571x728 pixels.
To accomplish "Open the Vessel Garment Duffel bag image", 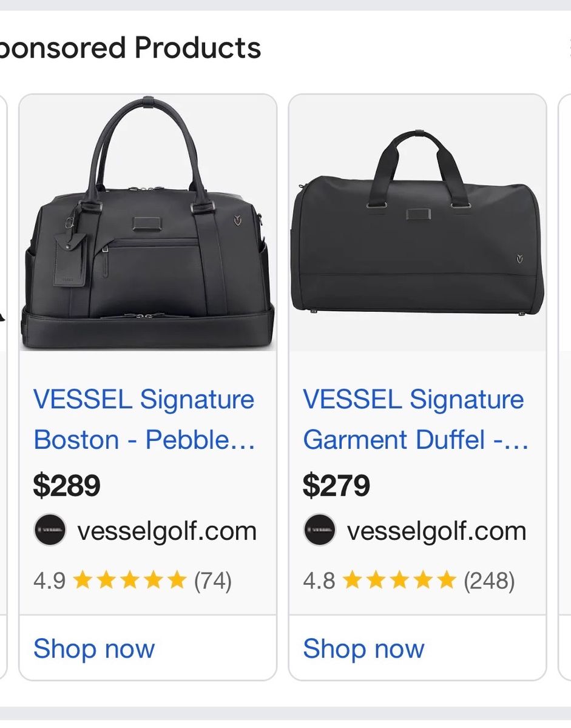I will (x=417, y=223).
